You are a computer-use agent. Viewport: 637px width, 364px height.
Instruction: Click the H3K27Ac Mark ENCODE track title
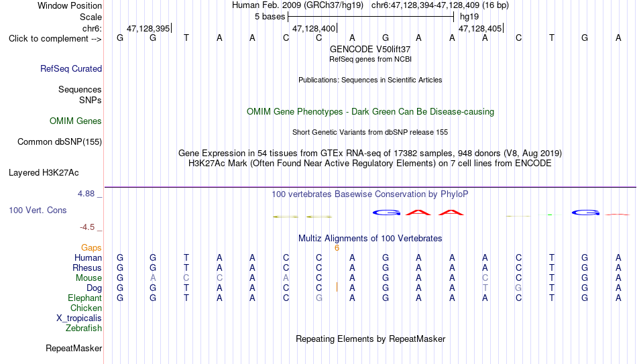tap(370, 164)
